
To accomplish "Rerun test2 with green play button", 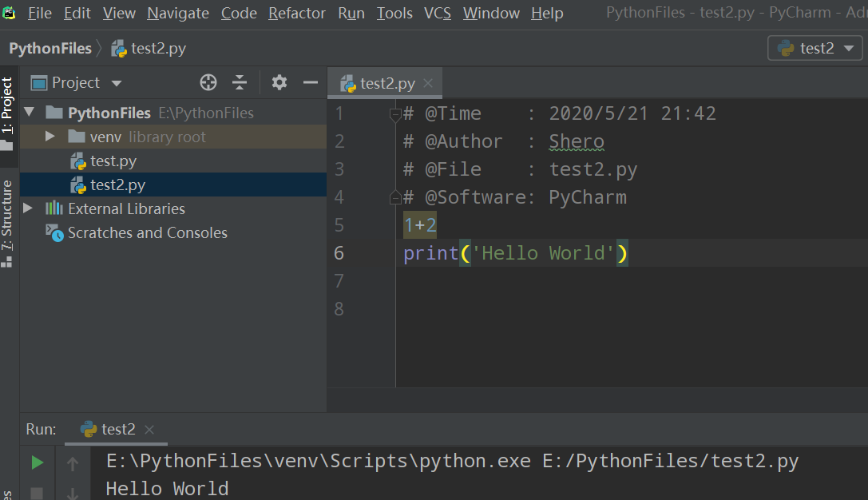I will point(37,462).
